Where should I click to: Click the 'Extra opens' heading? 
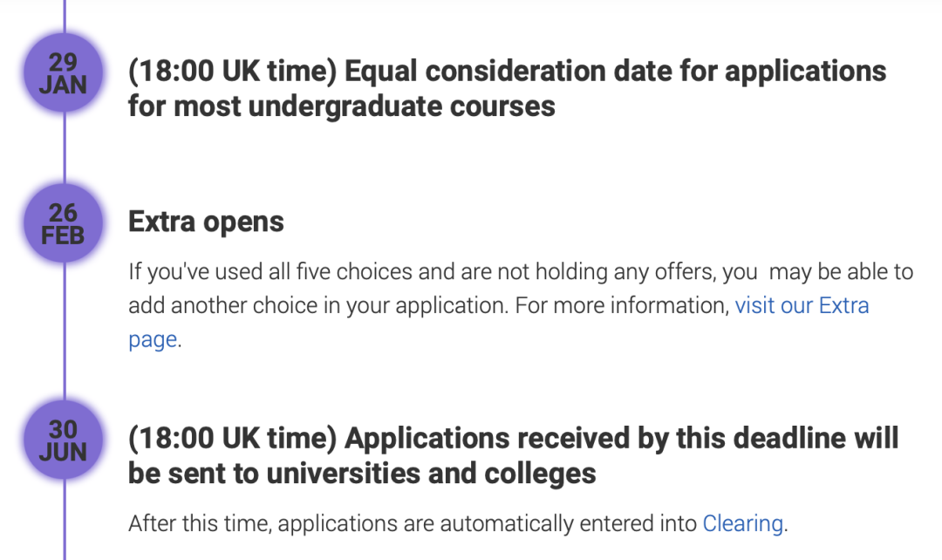click(x=206, y=222)
